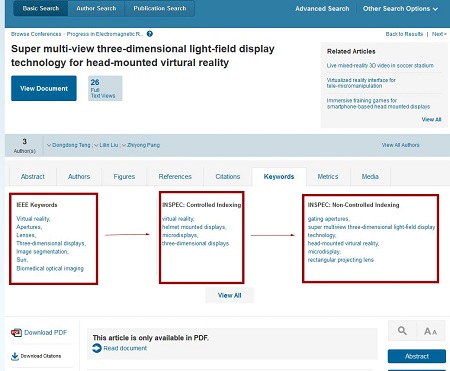This screenshot has height=371, width=450.
Task: Open Live mixed-reality 3D video related article
Action: pyautogui.click(x=380, y=66)
